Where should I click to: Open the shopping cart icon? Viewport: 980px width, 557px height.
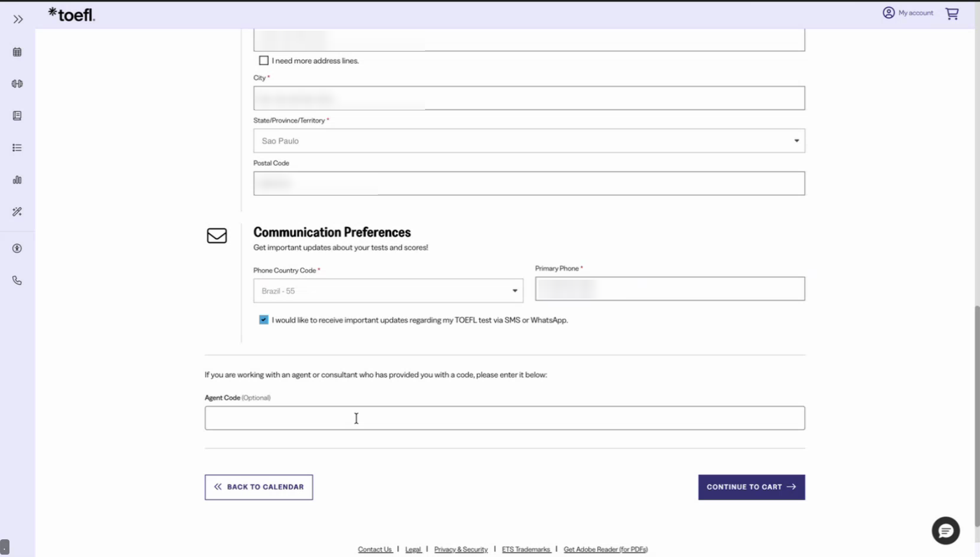(952, 14)
